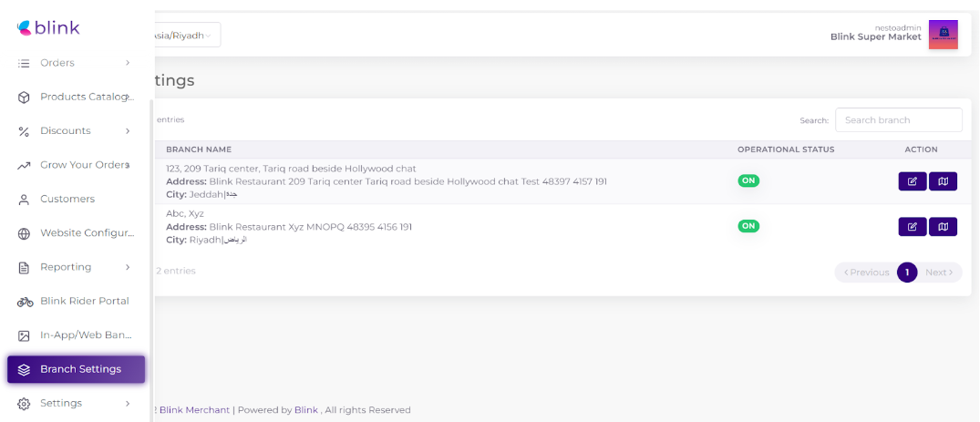Expand the Orders menu chevron
Image resolution: width=980 pixels, height=422 pixels.
pos(128,63)
